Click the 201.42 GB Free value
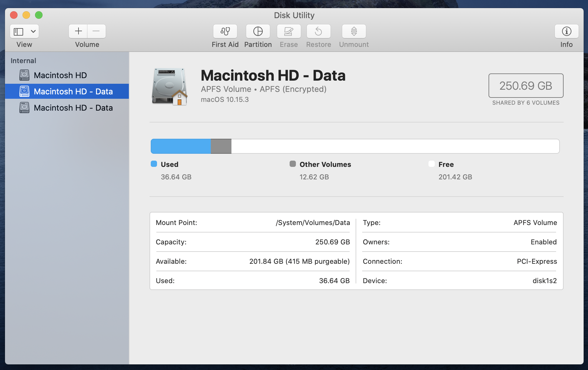 pos(455,177)
